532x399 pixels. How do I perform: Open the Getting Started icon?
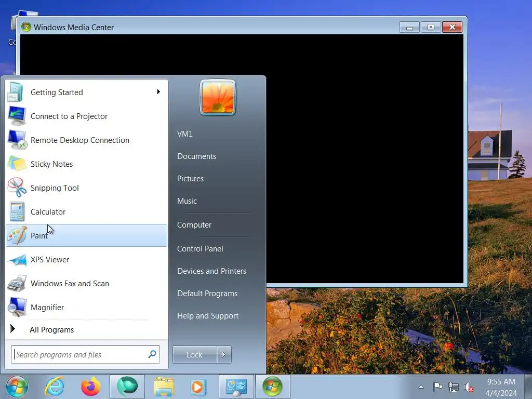pyautogui.click(x=16, y=92)
